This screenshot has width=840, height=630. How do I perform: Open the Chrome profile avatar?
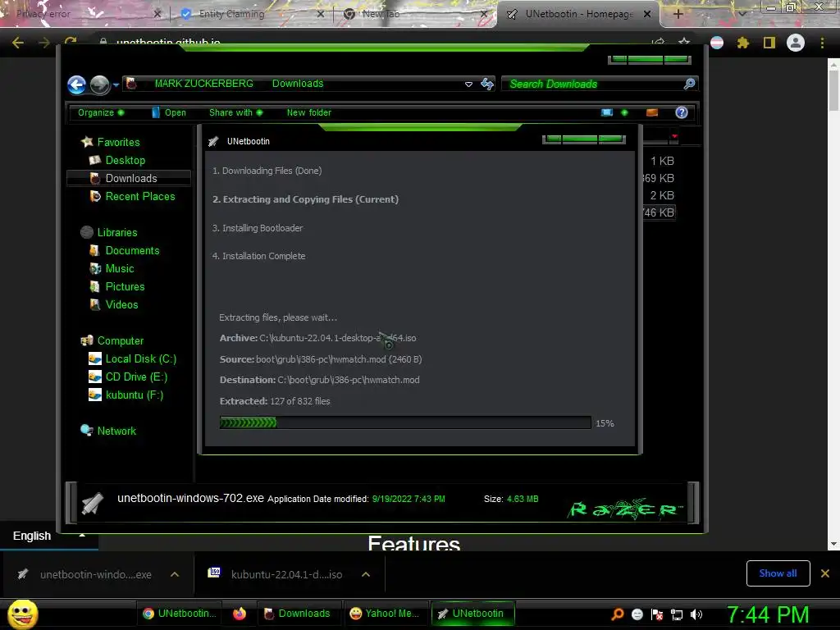click(796, 43)
